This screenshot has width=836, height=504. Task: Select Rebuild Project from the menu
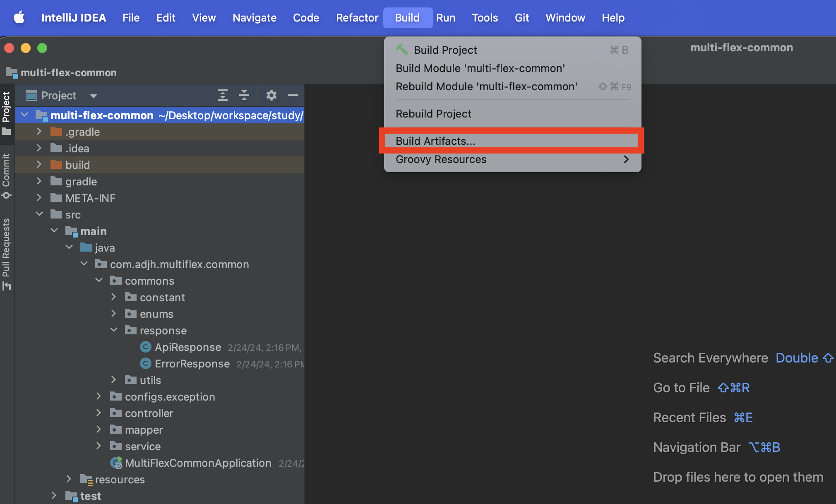[x=433, y=114]
